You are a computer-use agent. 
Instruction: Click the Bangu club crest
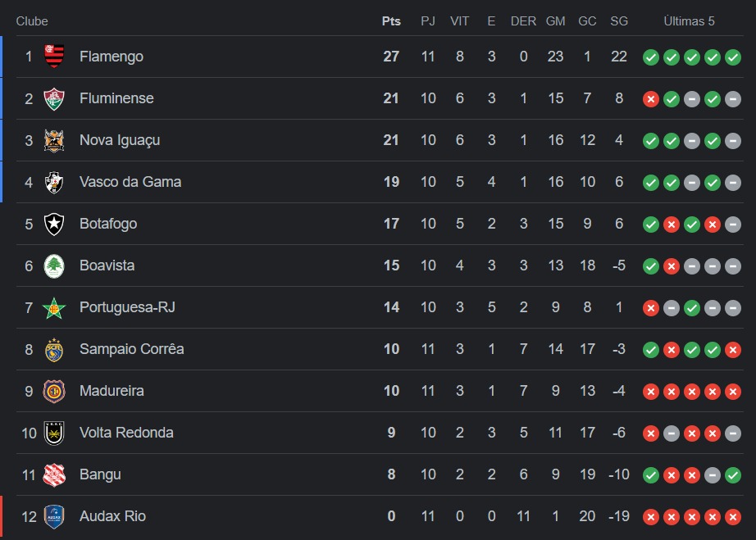tap(54, 474)
